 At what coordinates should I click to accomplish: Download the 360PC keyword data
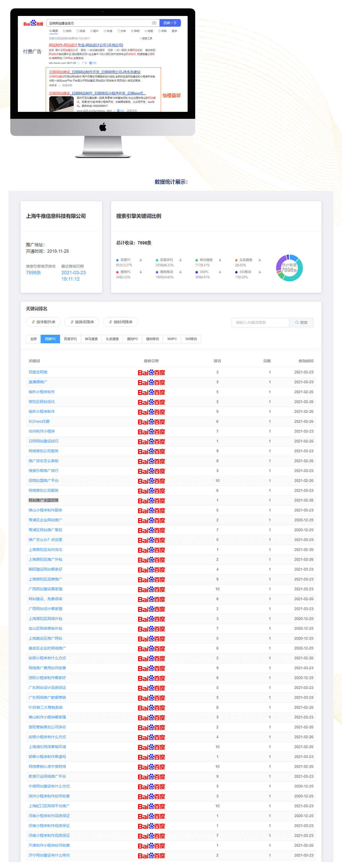click(220, 272)
